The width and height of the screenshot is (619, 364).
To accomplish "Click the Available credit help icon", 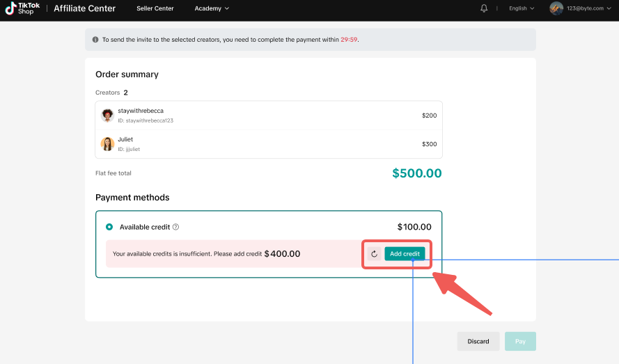I will tap(176, 227).
